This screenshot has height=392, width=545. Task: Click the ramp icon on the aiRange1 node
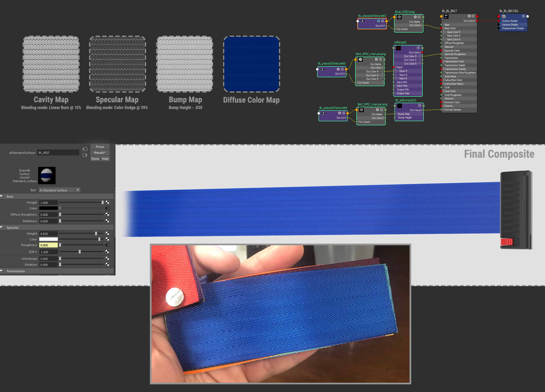[x=399, y=48]
